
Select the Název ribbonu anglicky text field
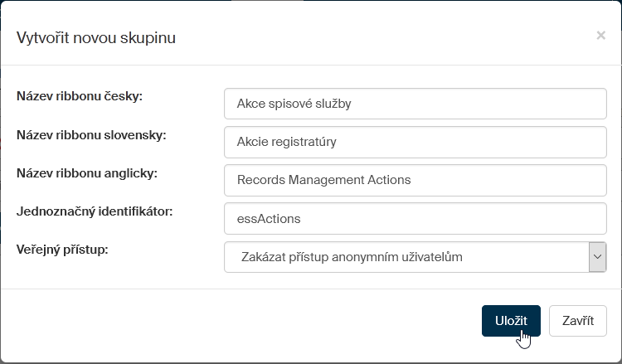[x=415, y=180]
